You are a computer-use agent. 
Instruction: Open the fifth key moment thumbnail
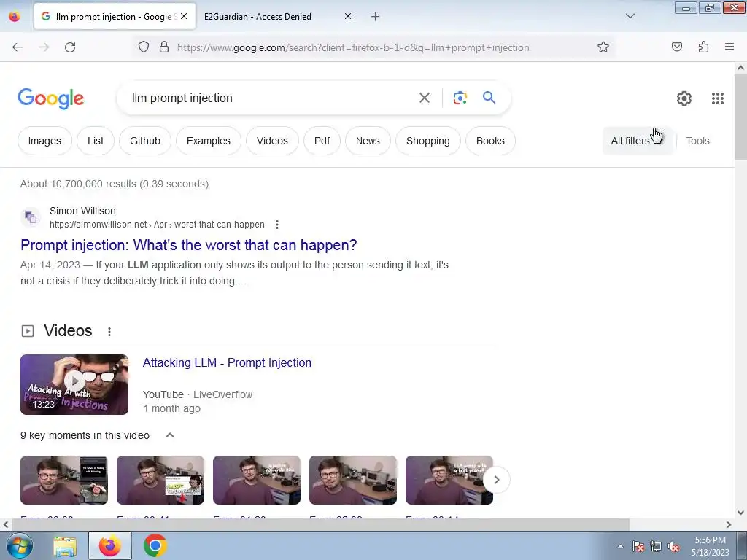tap(449, 480)
